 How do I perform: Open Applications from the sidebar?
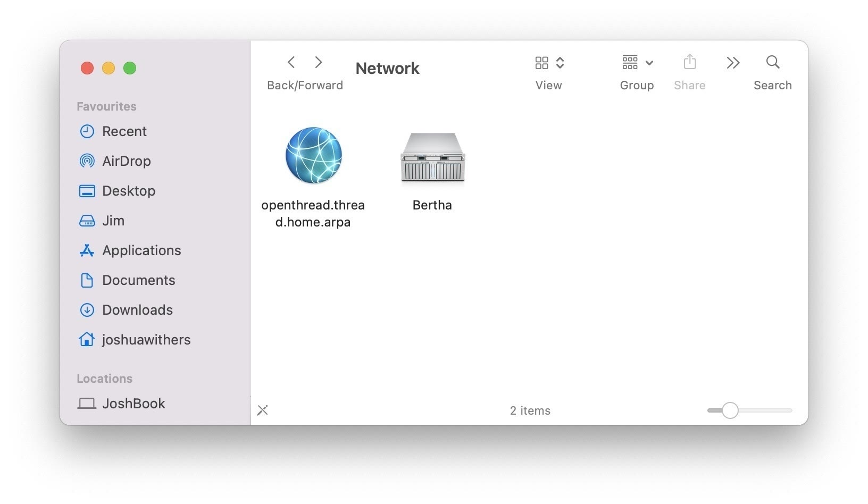pos(141,250)
